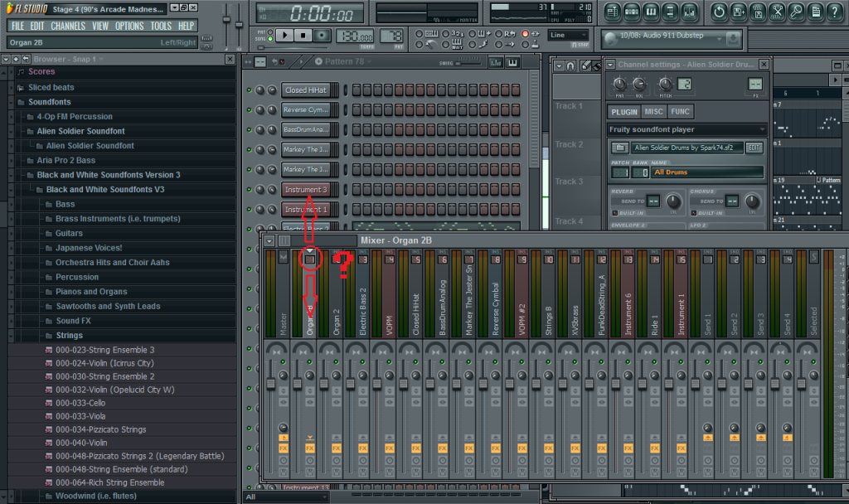Show keyboard editor in step sequencer
Viewport: 849px width, 504px height.
tap(513, 63)
